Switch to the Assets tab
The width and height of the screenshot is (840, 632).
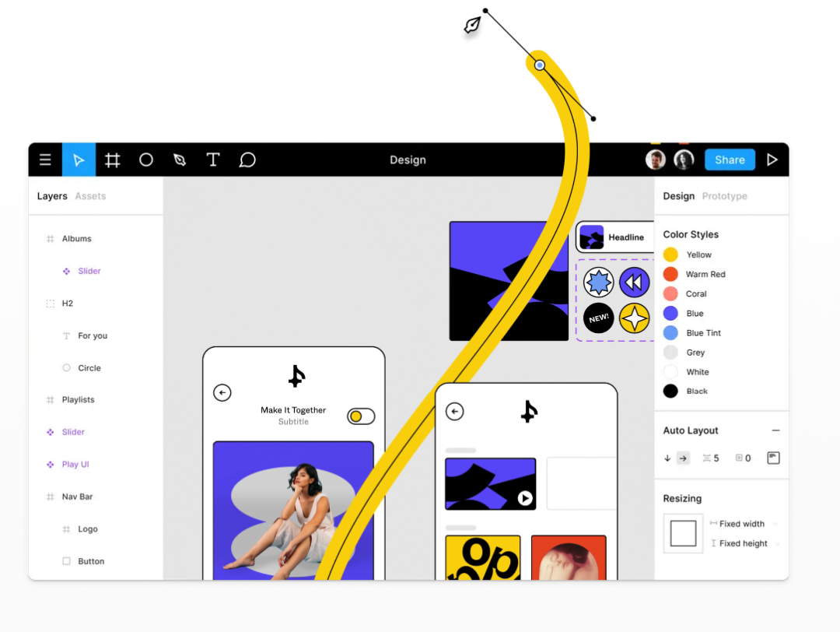(90, 196)
